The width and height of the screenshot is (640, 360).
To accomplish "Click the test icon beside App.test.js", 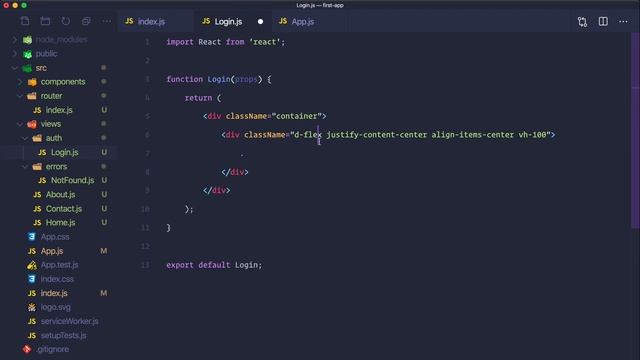I will coord(32,265).
